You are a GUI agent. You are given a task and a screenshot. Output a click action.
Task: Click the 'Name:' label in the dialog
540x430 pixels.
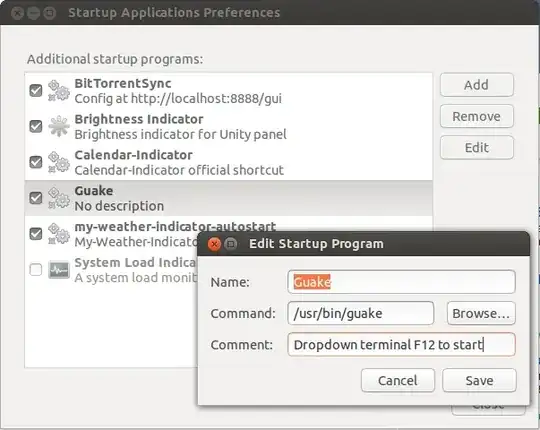pos(230,282)
